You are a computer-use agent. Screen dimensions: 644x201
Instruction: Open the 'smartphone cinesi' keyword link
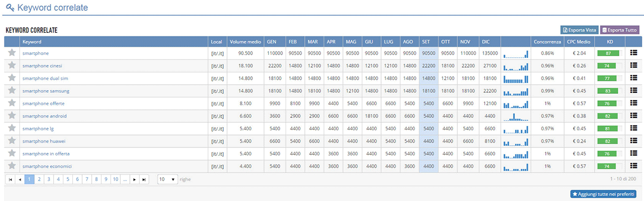pyautogui.click(x=42, y=65)
